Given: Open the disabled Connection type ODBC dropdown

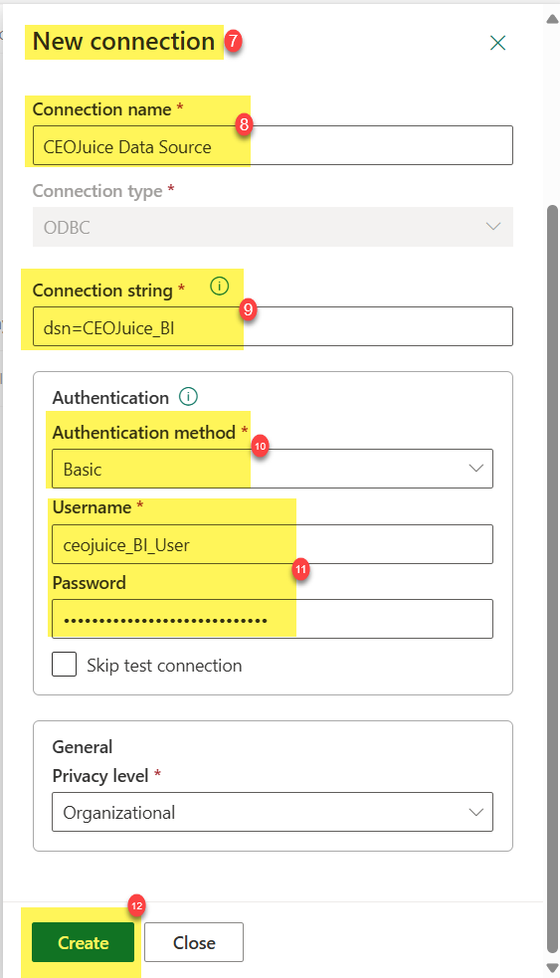Looking at the screenshot, I should pyautogui.click(x=273, y=227).
